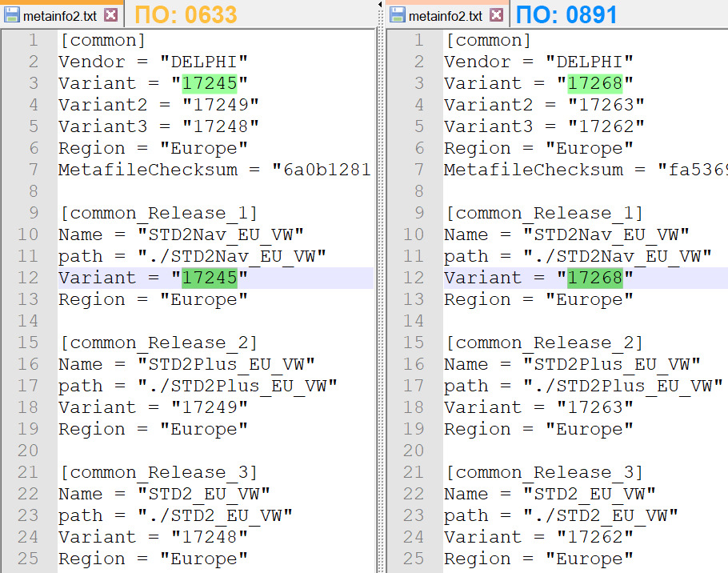This screenshot has height=573, width=728.
Task: Close the left pane metainfo2.txt tab
Action: [110, 15]
